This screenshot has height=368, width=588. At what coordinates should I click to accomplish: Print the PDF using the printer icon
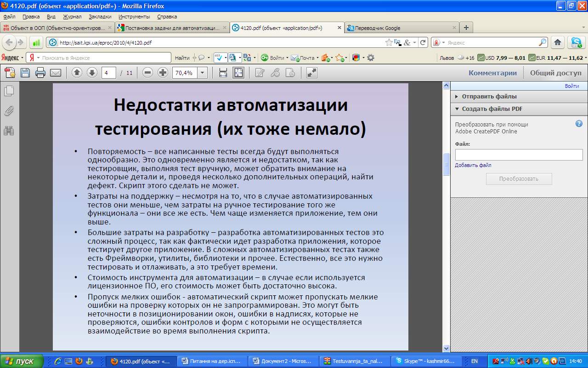click(40, 73)
